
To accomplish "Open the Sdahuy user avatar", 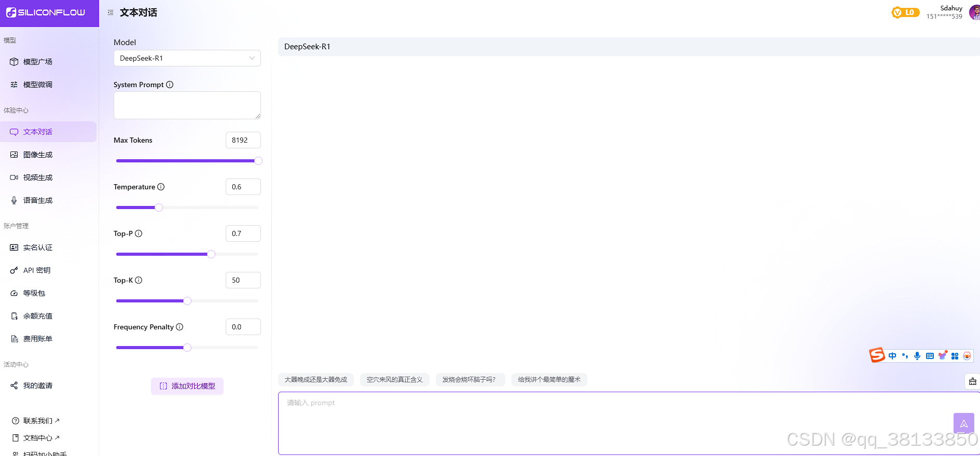I will click(x=975, y=12).
